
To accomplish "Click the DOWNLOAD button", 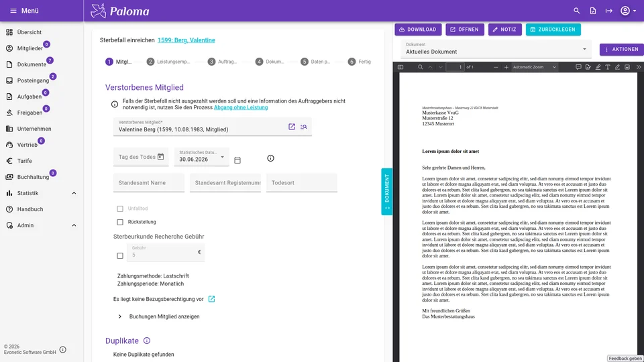I will 418,29.
